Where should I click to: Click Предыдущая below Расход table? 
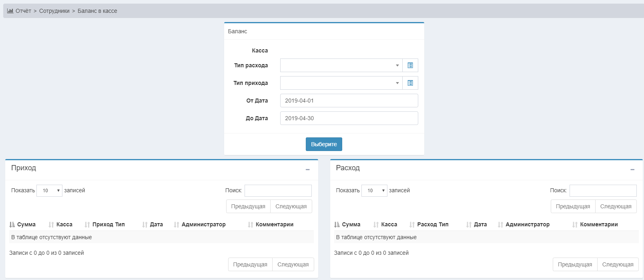(x=575, y=264)
